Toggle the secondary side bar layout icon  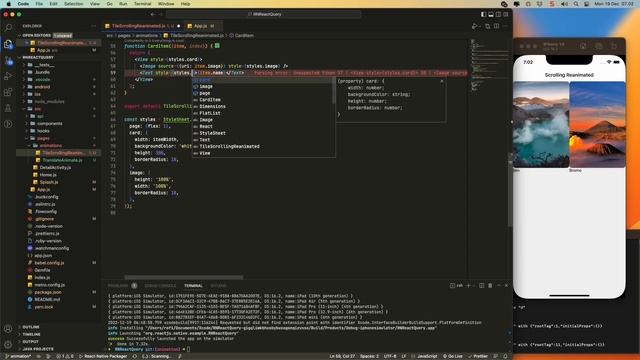coord(498,14)
